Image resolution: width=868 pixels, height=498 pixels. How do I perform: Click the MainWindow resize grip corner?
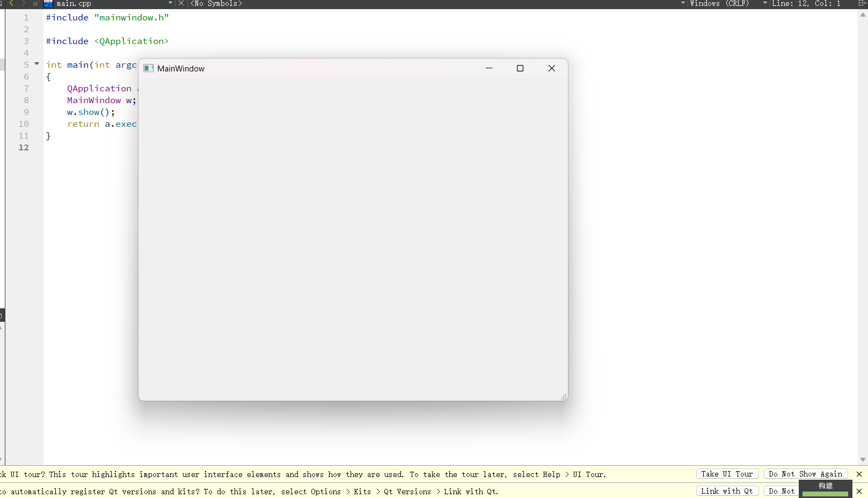tap(564, 396)
